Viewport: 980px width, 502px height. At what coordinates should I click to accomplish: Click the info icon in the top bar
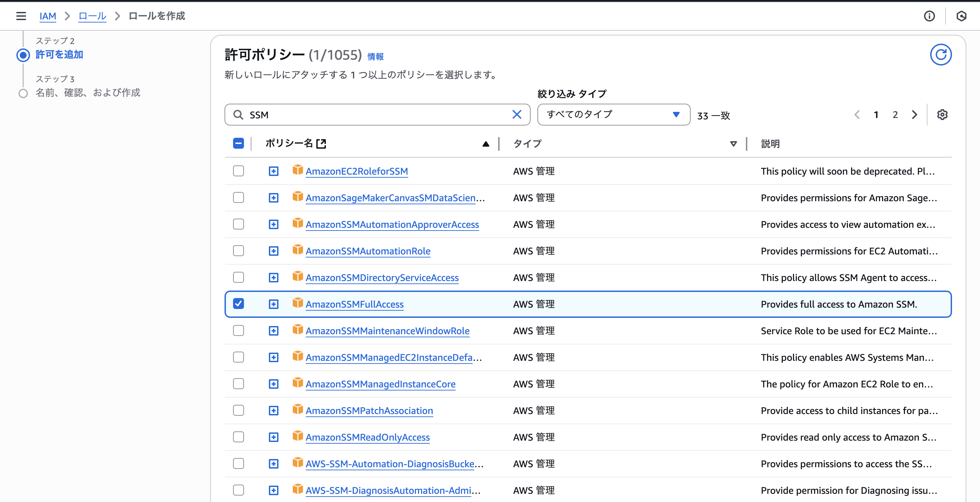[929, 16]
